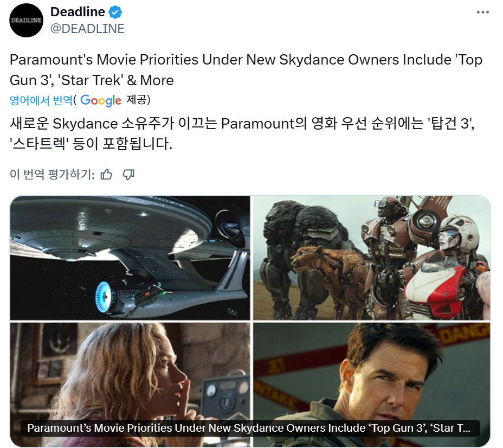Click the '이 번역 평가하기' label
The width and height of the screenshot is (503, 448).
52,175
